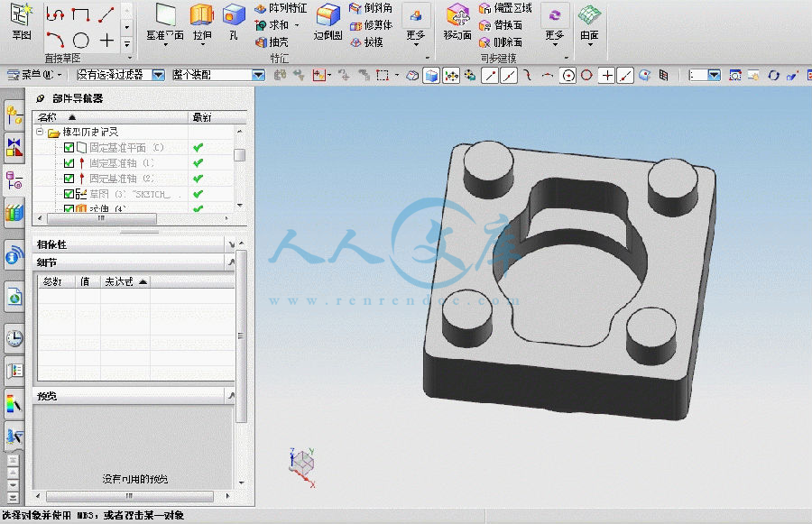Image resolution: width=812 pixels, height=524 pixels.
Task: Open the constraint navigator sidebar tab
Action: click(x=14, y=147)
